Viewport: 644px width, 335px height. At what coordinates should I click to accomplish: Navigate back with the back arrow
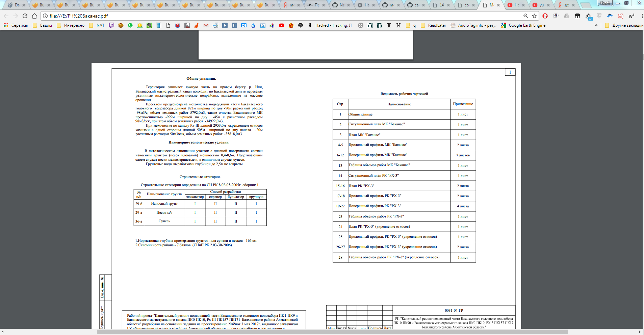click(x=6, y=16)
